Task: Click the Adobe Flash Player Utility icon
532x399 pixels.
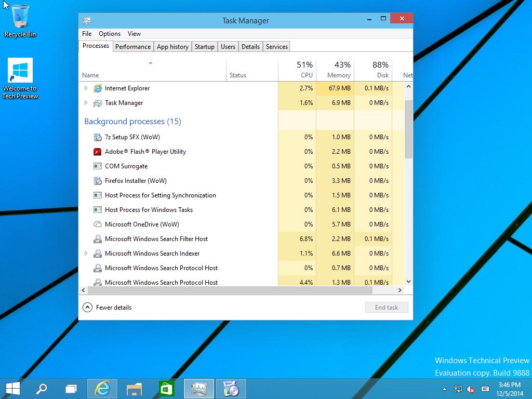Action: (x=98, y=152)
